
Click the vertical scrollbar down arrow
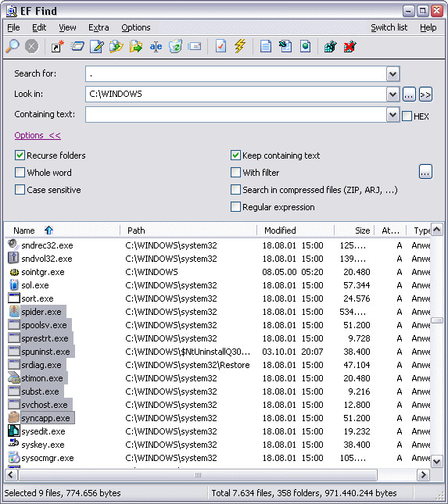437,462
